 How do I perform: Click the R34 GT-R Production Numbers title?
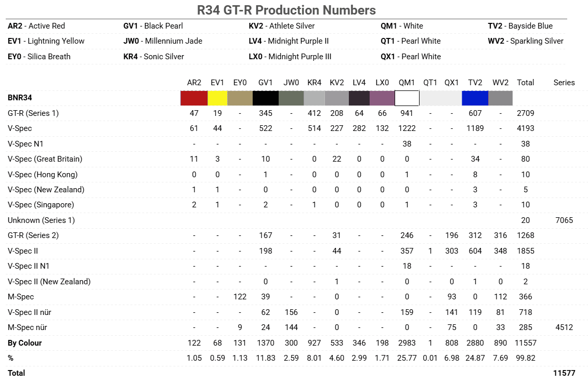[286, 10]
